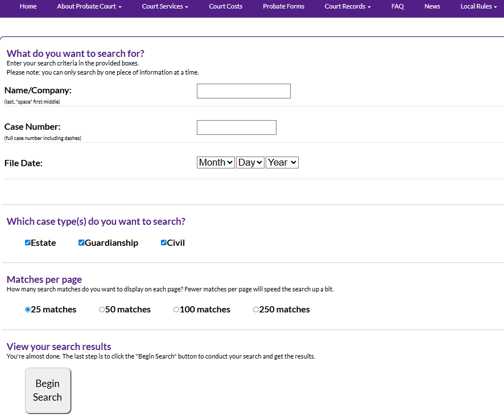
Task: Click the Name/Company text field
Action: pyautogui.click(x=243, y=91)
